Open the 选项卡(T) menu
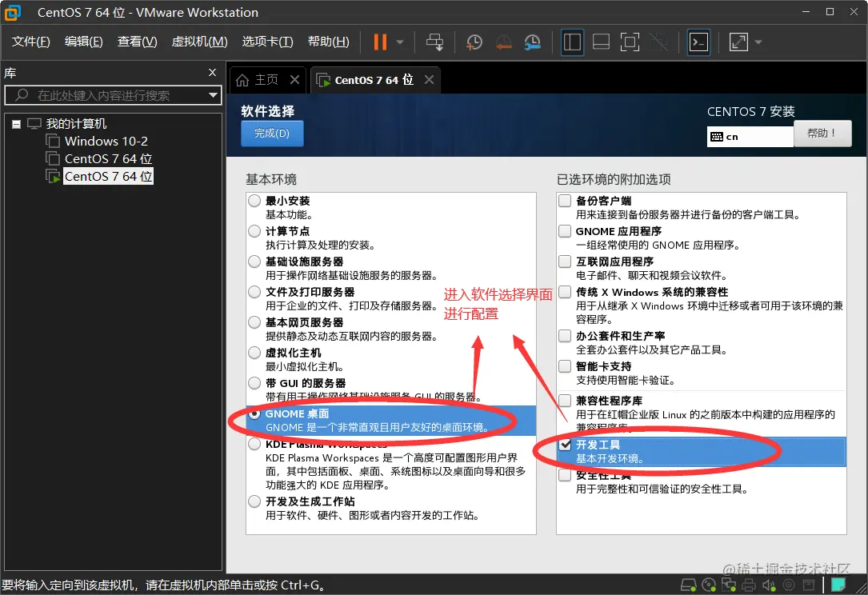Image resolution: width=868 pixels, height=595 pixels. click(267, 42)
